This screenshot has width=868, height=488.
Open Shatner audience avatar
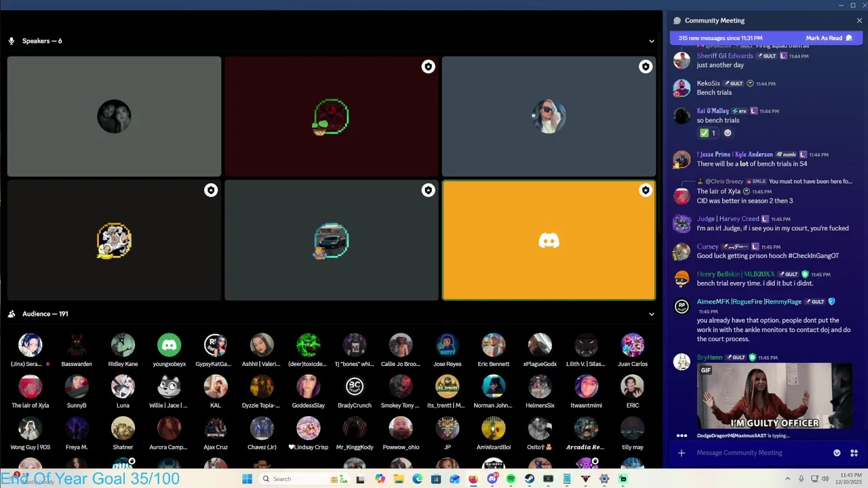[123, 428]
